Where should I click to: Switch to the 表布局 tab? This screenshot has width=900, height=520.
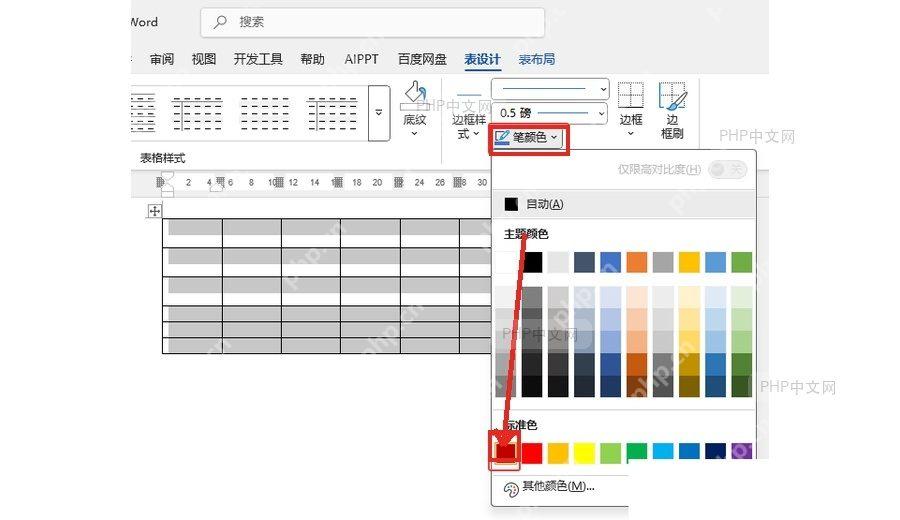click(537, 59)
